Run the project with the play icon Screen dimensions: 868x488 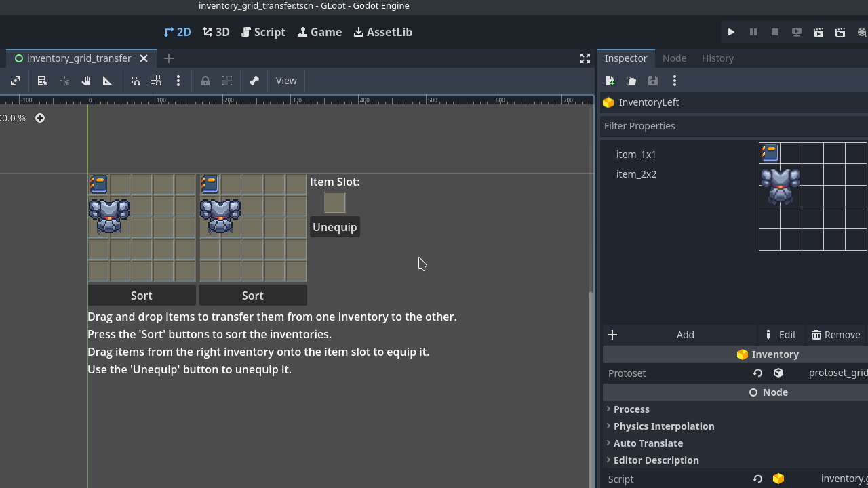click(731, 32)
